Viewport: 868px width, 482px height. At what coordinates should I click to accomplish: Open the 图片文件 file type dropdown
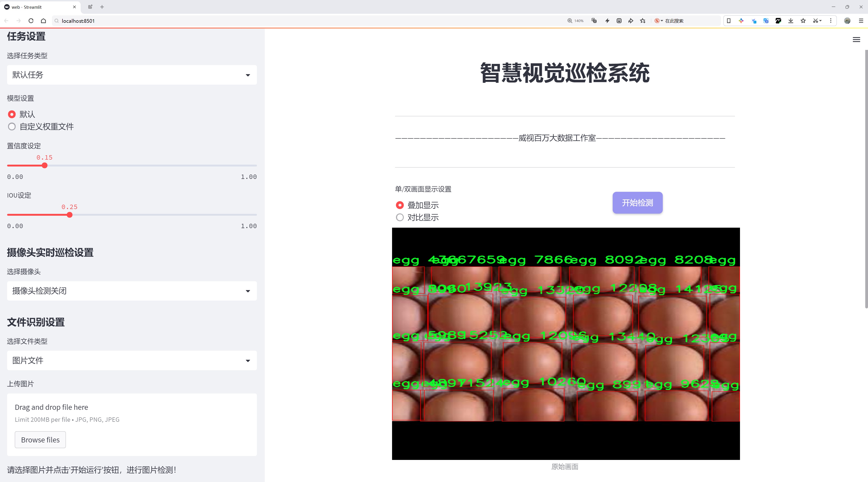pyautogui.click(x=132, y=361)
